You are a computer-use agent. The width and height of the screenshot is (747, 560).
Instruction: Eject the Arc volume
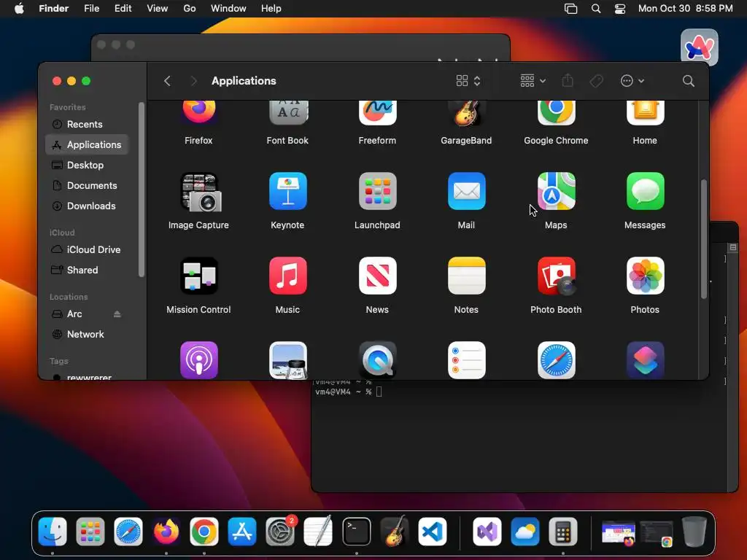[117, 314]
